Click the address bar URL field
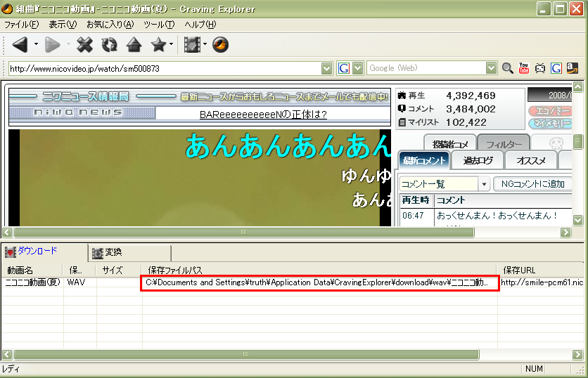The height and width of the screenshot is (378, 588). (x=165, y=69)
